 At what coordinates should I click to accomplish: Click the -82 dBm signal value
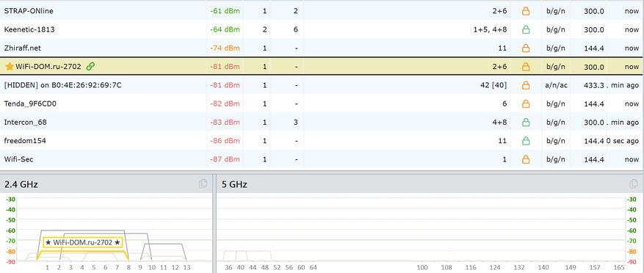point(225,104)
